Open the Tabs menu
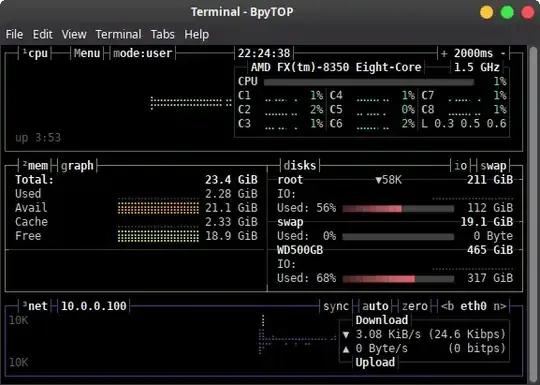 click(163, 34)
